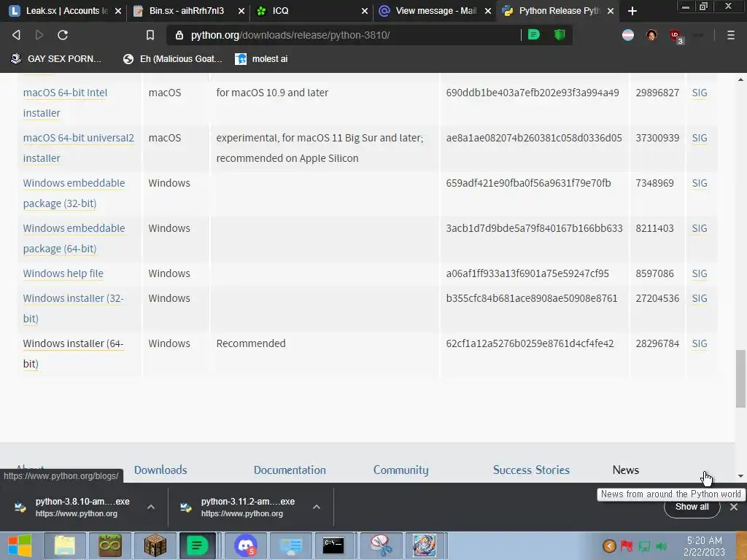Viewport: 747px width, 560px height.
Task: Open a new browser tab
Action: pyautogui.click(x=632, y=11)
